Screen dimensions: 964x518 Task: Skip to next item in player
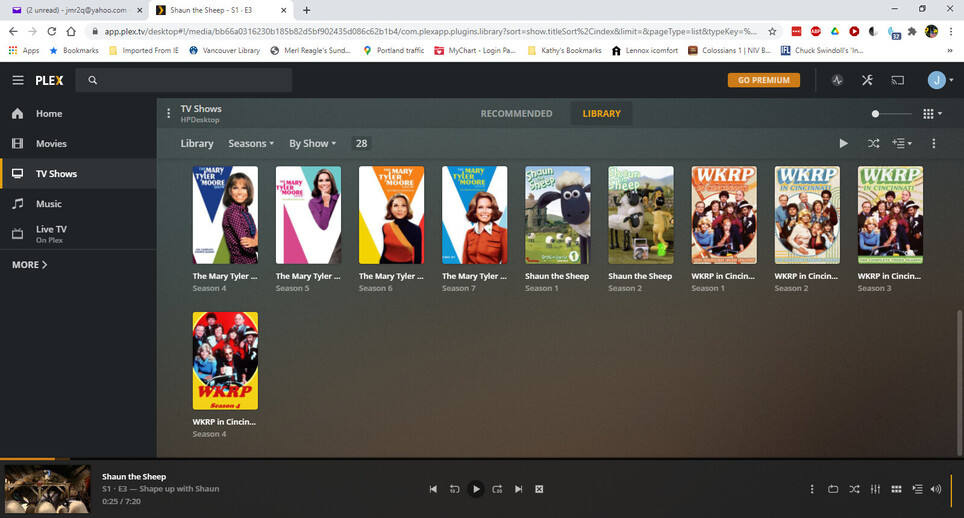[x=518, y=489]
